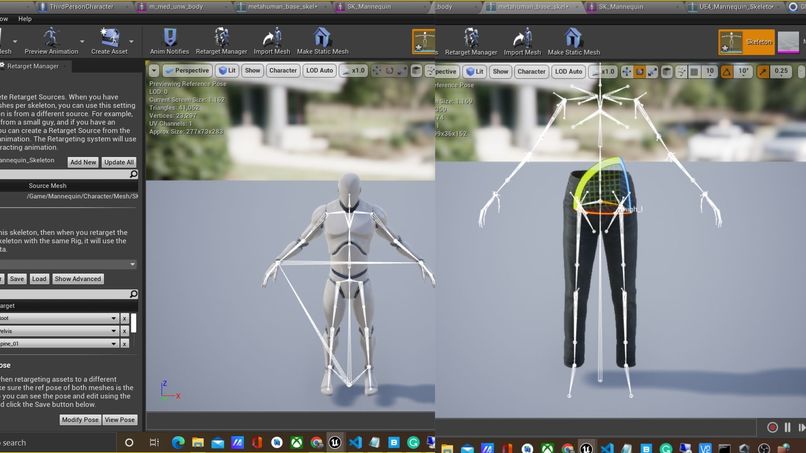The height and width of the screenshot is (453, 806).
Task: Click Make Static Mesh in right editor
Action: click(573, 42)
